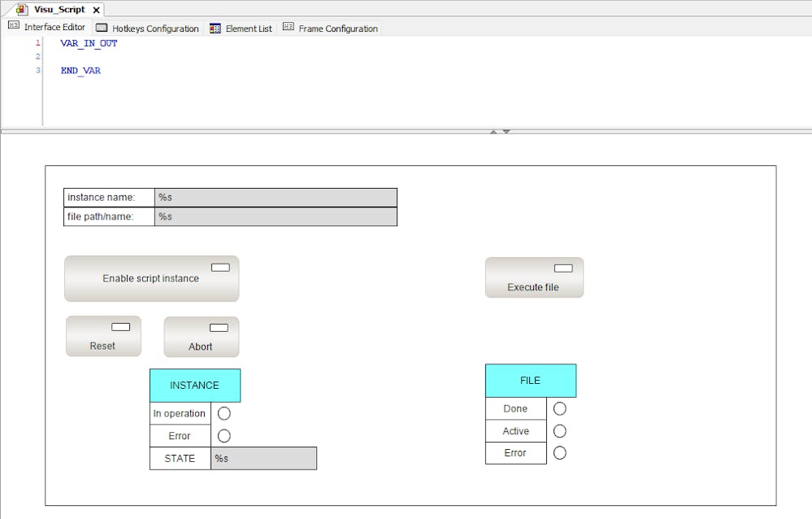Click the Hotkeys Configuration keyboard icon
The width and height of the screenshot is (812, 519).
pos(102,28)
